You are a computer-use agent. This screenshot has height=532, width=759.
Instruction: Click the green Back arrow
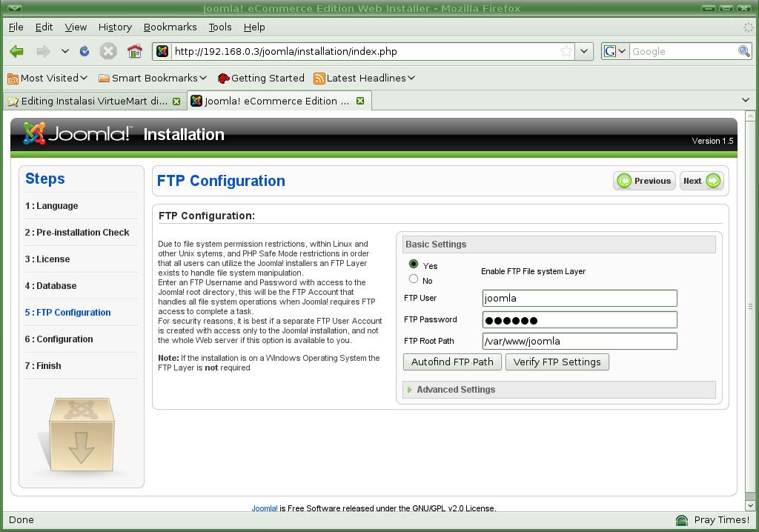tap(16, 51)
